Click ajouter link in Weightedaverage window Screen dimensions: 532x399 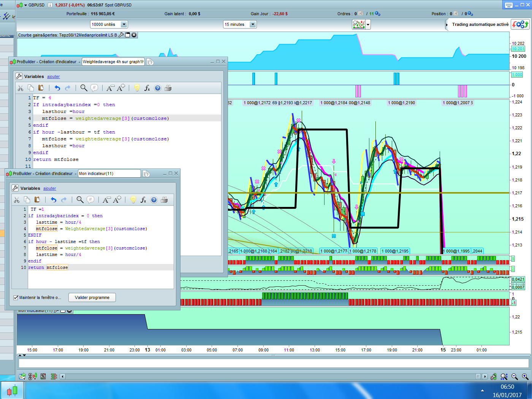(x=53, y=76)
